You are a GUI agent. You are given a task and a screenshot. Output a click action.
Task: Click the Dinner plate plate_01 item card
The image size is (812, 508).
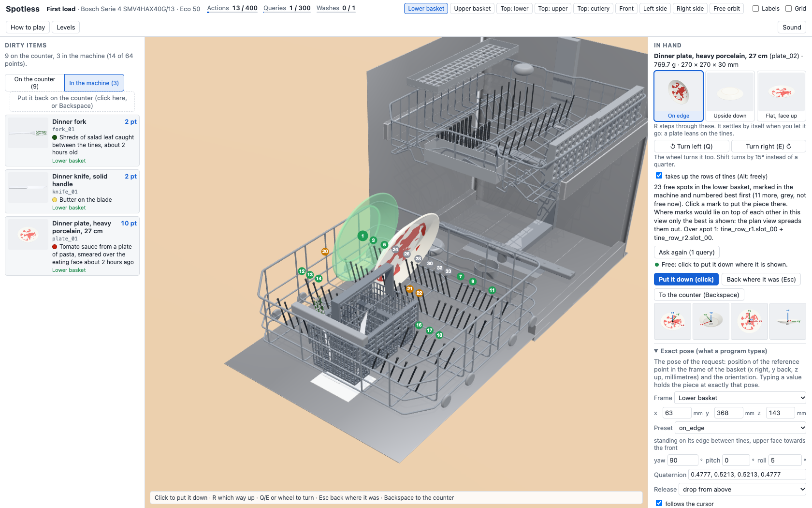pos(72,246)
